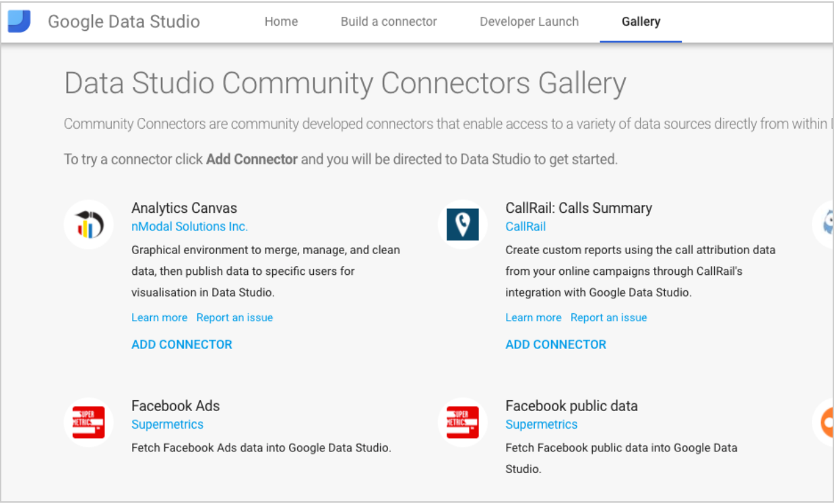Click the Analytics Canvas title
This screenshot has width=834, height=504.
pos(185,208)
